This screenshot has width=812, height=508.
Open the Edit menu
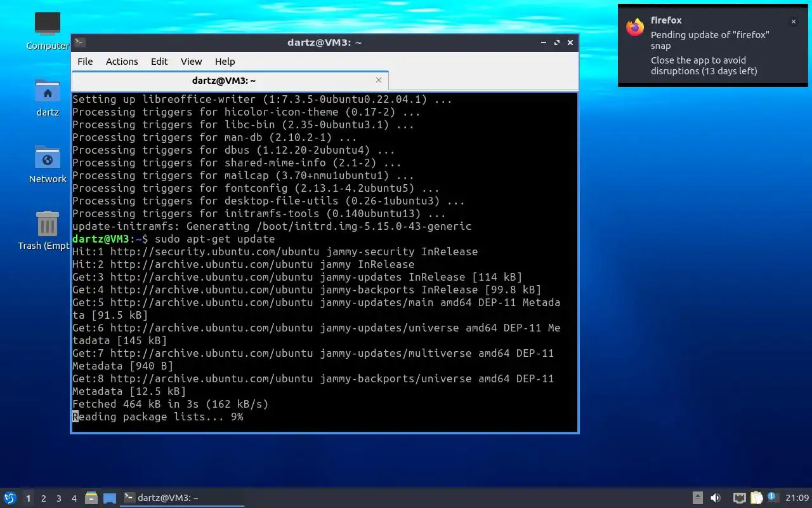pos(159,62)
